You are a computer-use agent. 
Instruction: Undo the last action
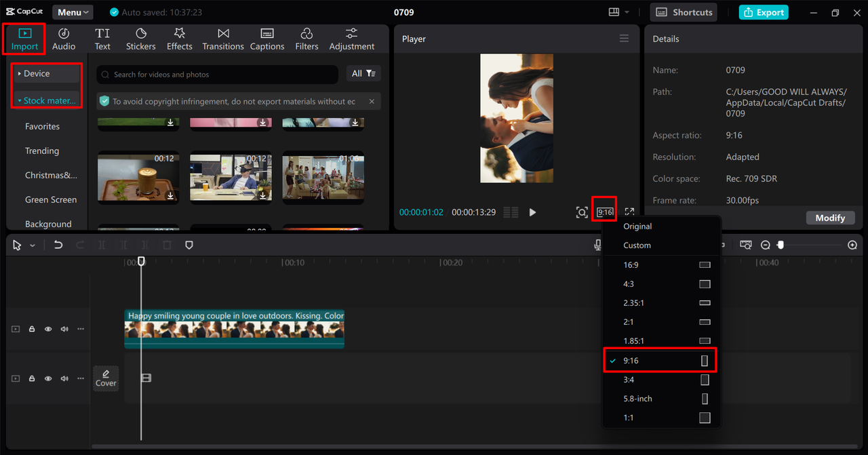(x=58, y=245)
